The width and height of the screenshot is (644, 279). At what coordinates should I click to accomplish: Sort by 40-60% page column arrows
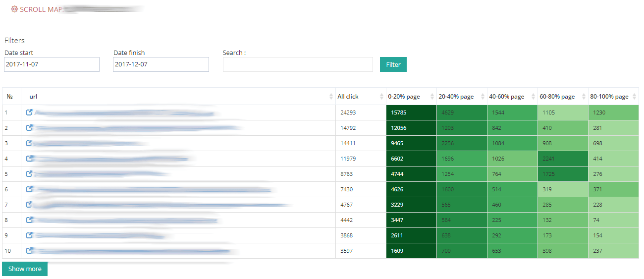(x=534, y=97)
